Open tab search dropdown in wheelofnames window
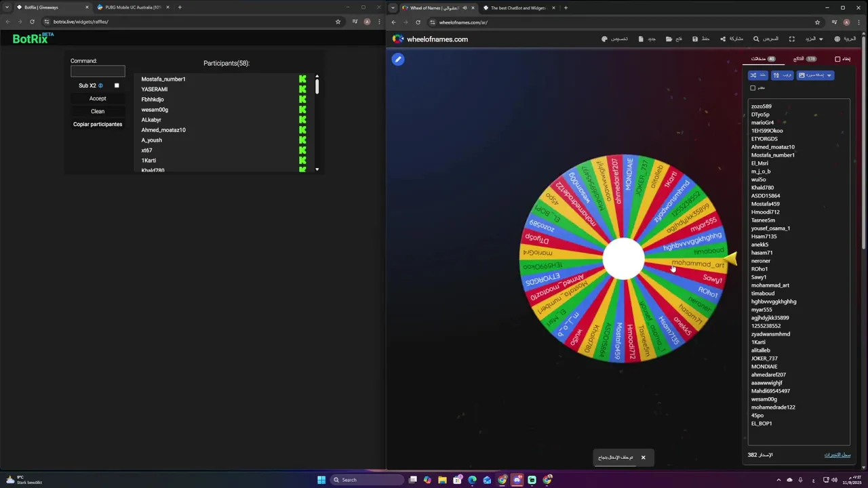Image resolution: width=868 pixels, height=488 pixels. click(393, 8)
